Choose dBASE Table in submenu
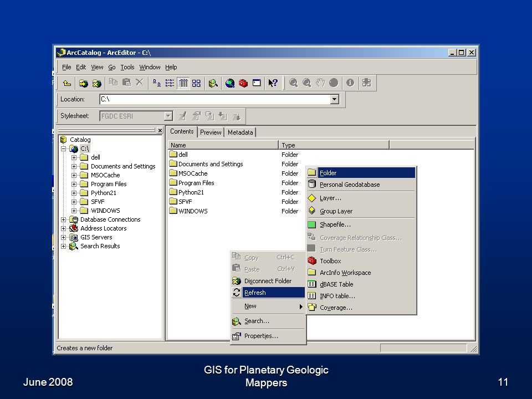 coord(361,284)
